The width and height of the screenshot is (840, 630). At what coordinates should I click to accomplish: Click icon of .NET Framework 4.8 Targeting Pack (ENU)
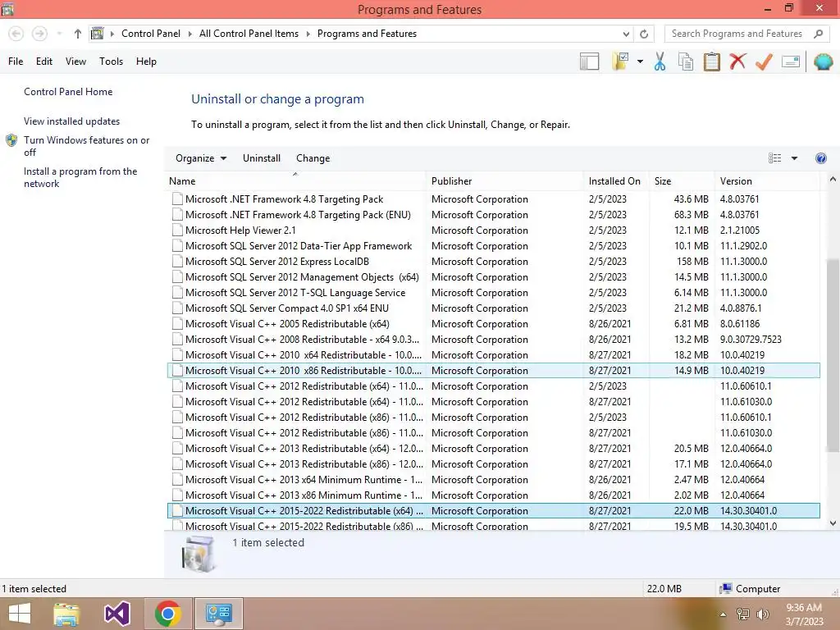click(x=177, y=215)
